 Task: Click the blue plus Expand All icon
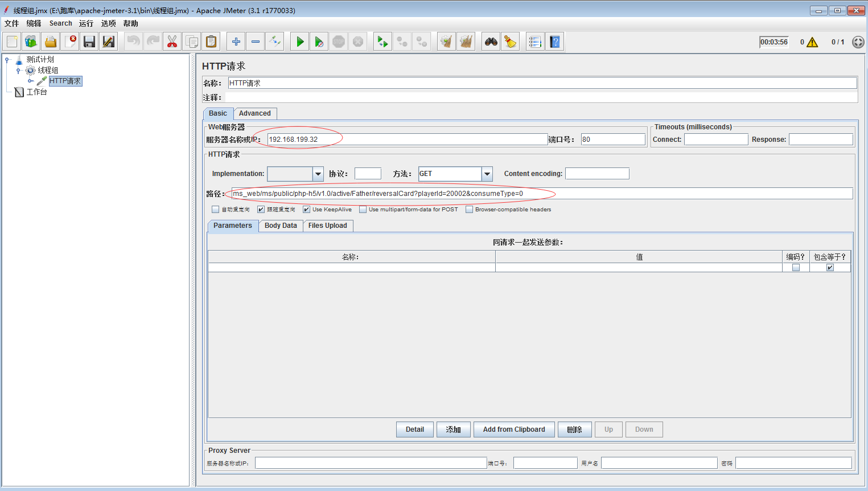(236, 42)
